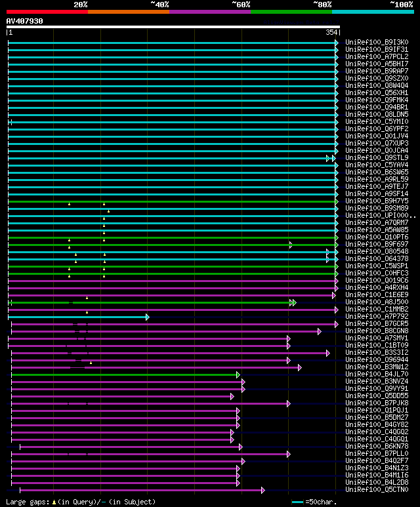Click the green ~80% legend segment
Image resolution: width=420 pixels, height=507 pixels.
291,12
